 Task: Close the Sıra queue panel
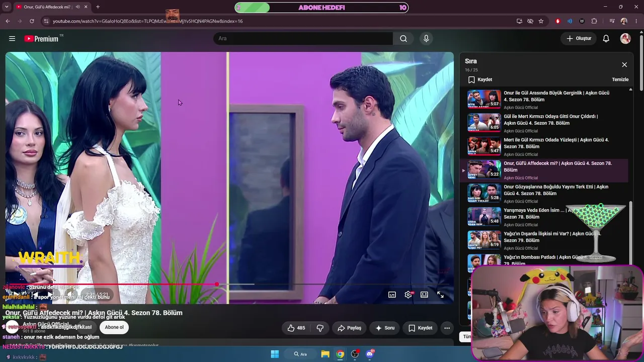tap(624, 65)
